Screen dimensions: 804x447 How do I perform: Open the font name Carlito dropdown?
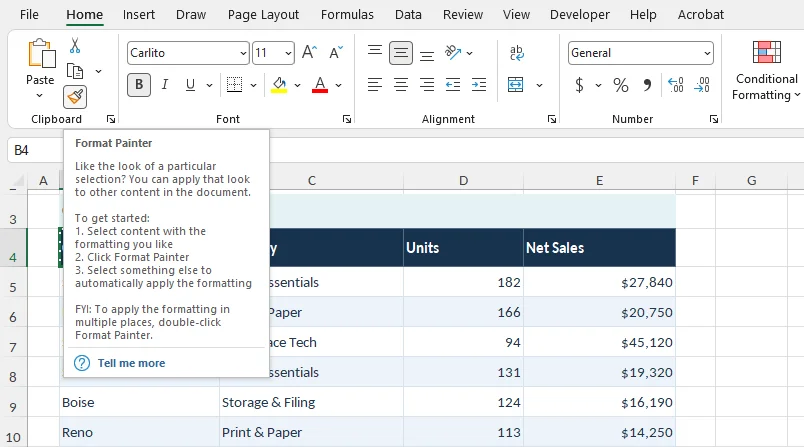click(x=243, y=53)
